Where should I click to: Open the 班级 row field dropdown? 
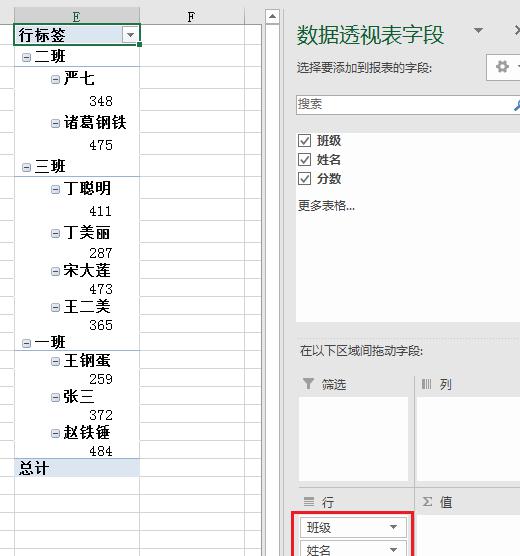point(393,527)
